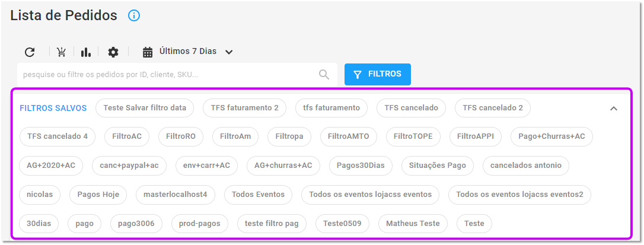This screenshot has height=245, width=644.
Task: Apply the AG+2020+AC filter
Action: (x=51, y=166)
